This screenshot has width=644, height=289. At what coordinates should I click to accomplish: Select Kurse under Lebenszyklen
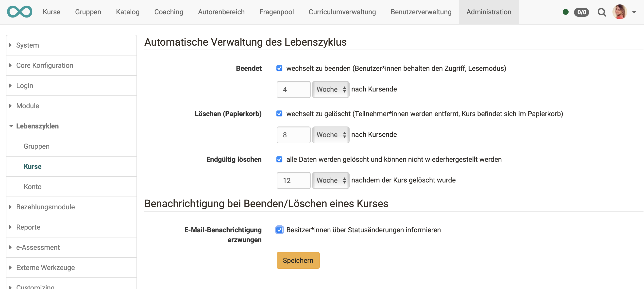71,166
